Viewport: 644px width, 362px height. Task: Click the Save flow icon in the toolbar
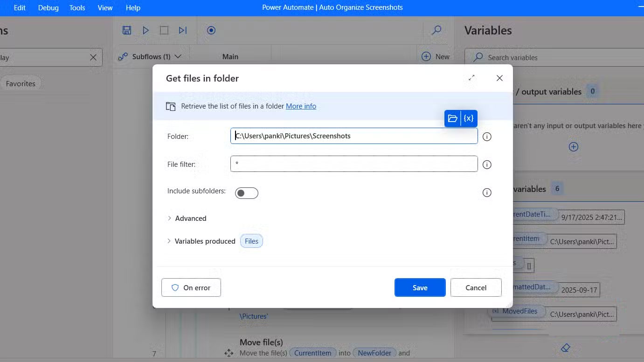point(126,30)
